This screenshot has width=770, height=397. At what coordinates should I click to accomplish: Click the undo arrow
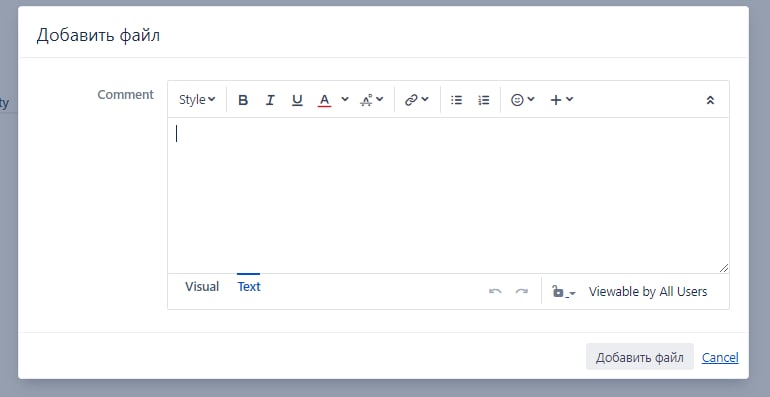495,292
